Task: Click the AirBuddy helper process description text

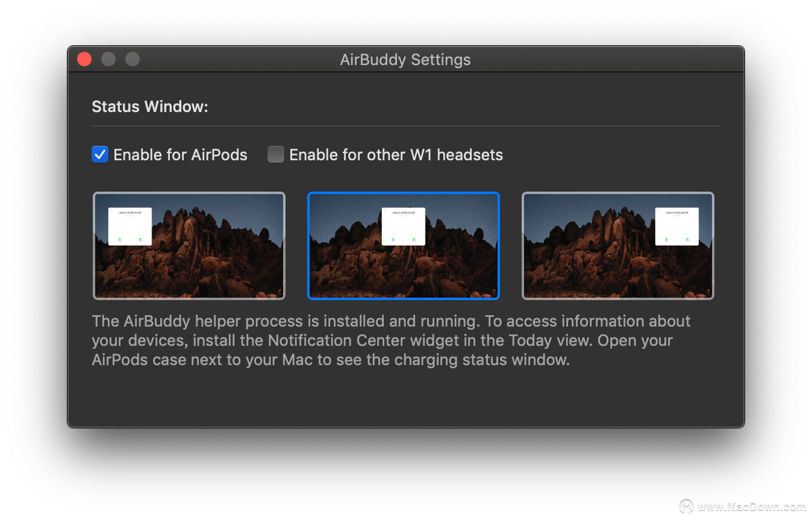Action: click(x=392, y=340)
